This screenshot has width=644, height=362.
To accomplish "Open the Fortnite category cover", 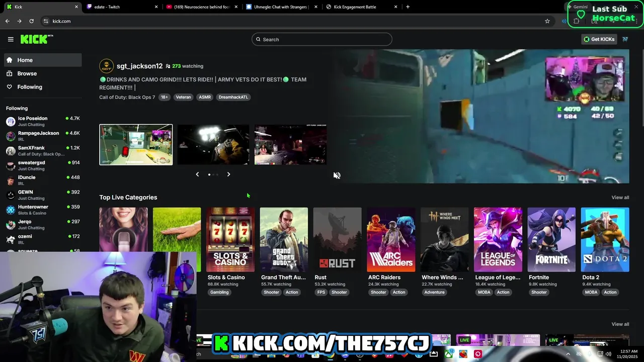I will pos(551,240).
